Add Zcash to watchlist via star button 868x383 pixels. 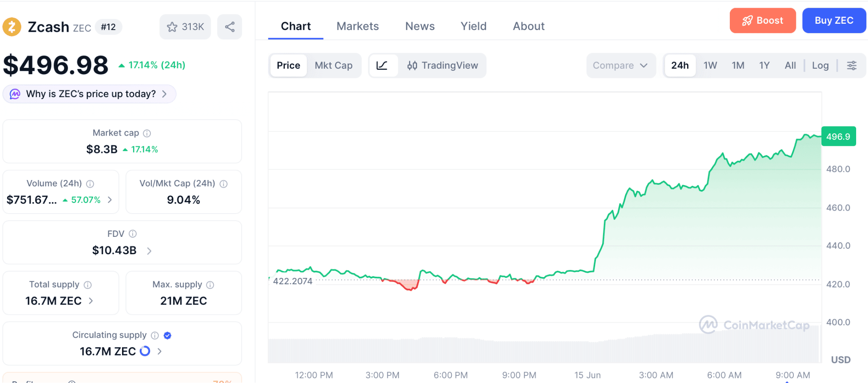tap(185, 27)
